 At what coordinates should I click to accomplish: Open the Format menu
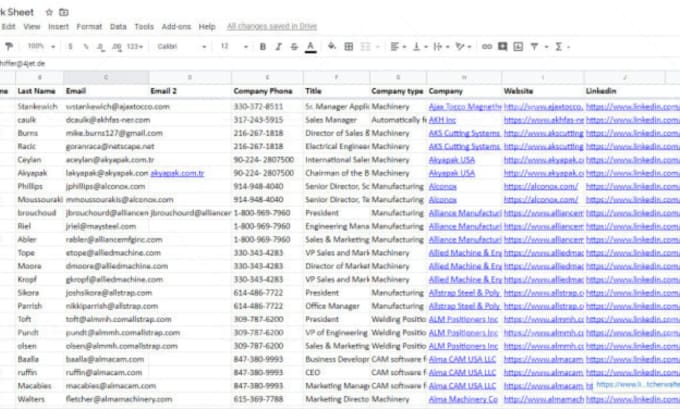tap(89, 27)
